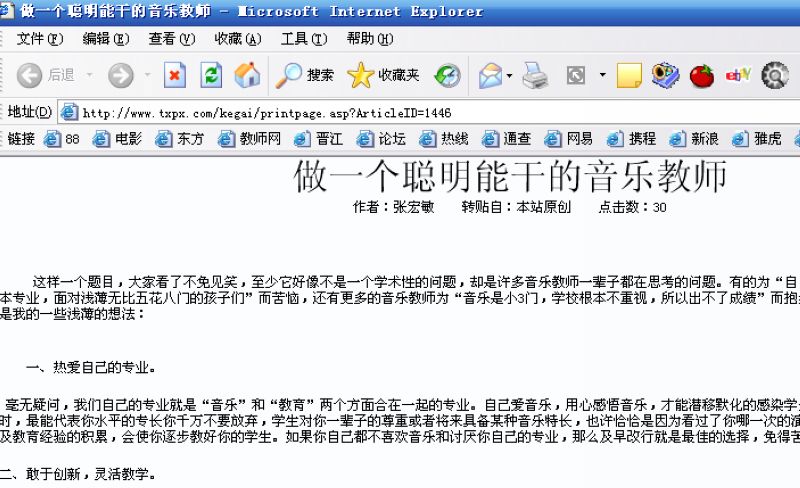Open the 帮助(H) menu
Image resolution: width=800 pixels, height=488 pixels.
369,39
